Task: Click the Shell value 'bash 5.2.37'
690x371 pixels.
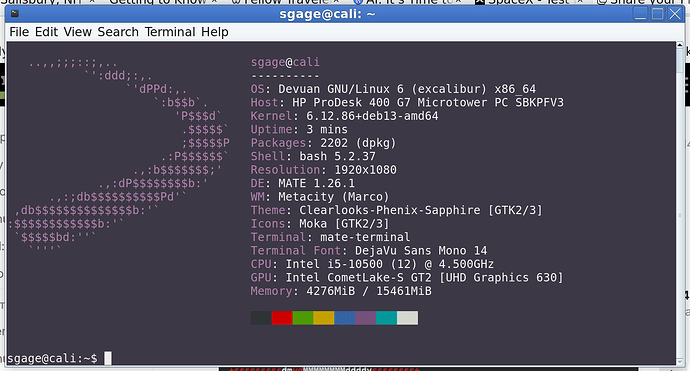Action: [x=338, y=156]
